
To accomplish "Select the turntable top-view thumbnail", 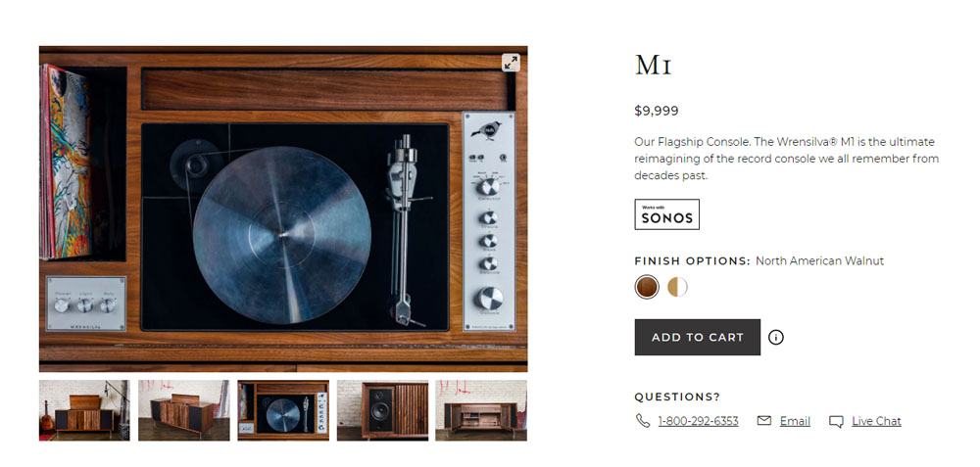I will tap(283, 410).
